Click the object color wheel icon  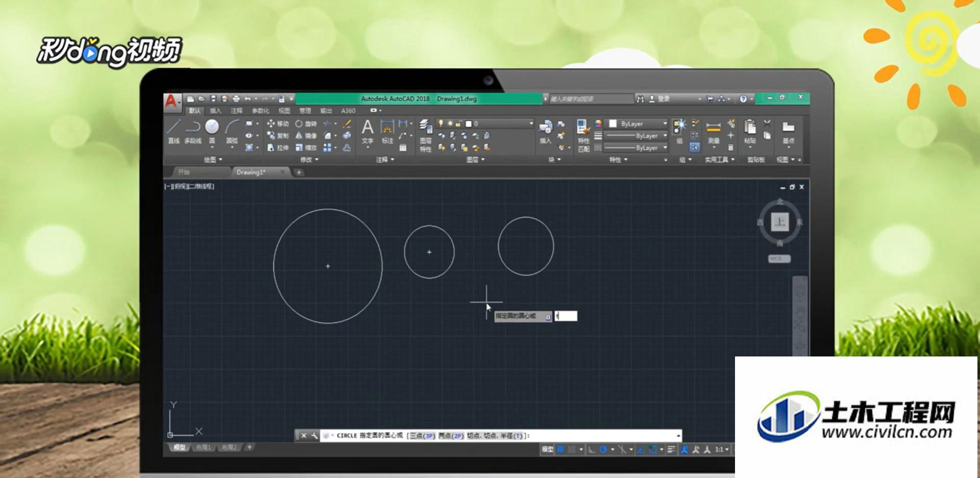(x=598, y=124)
